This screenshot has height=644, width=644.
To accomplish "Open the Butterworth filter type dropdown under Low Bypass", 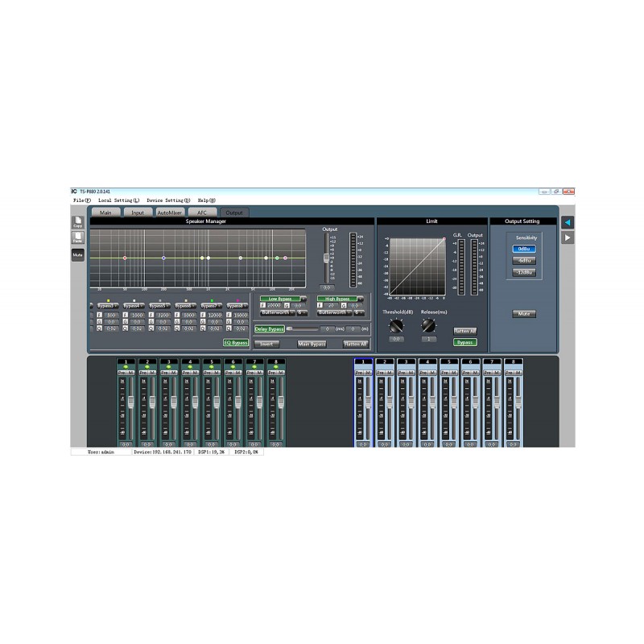I will [x=276, y=312].
